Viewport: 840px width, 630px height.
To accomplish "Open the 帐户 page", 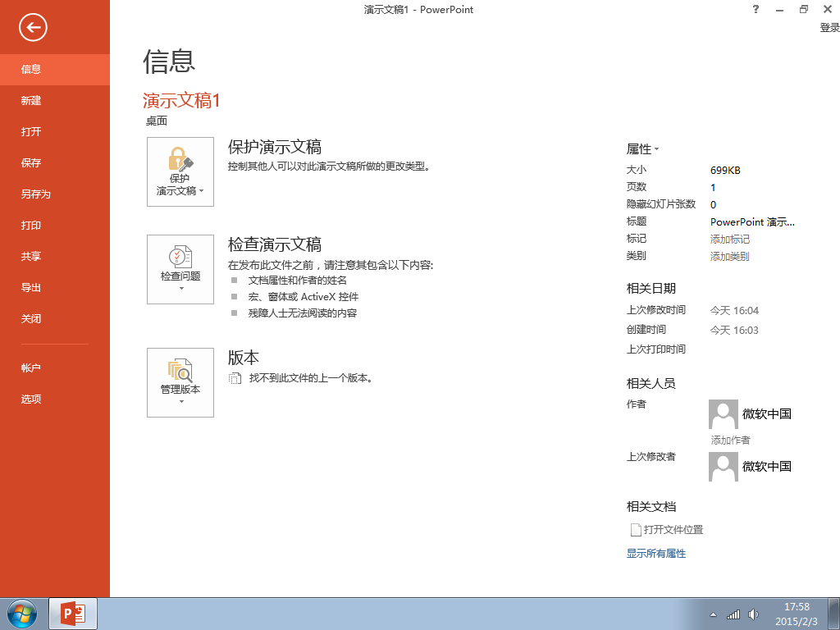I will tap(55, 368).
